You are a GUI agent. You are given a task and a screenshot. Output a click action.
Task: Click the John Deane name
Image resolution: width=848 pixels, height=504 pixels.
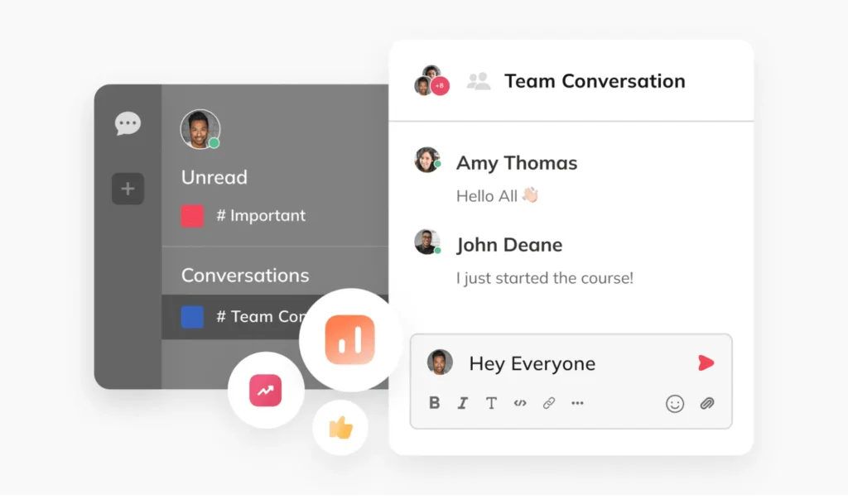(509, 245)
